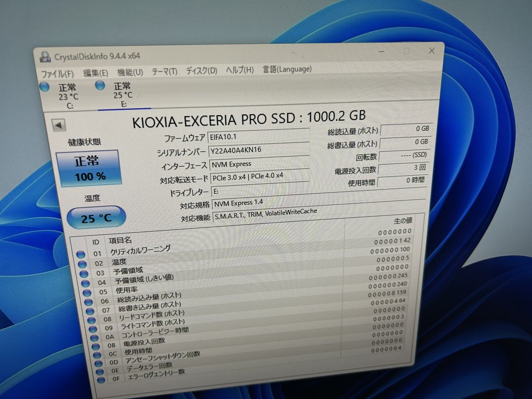Click status dot for 01 クリティカルワーニング
The image size is (532, 399).
pos(81,254)
